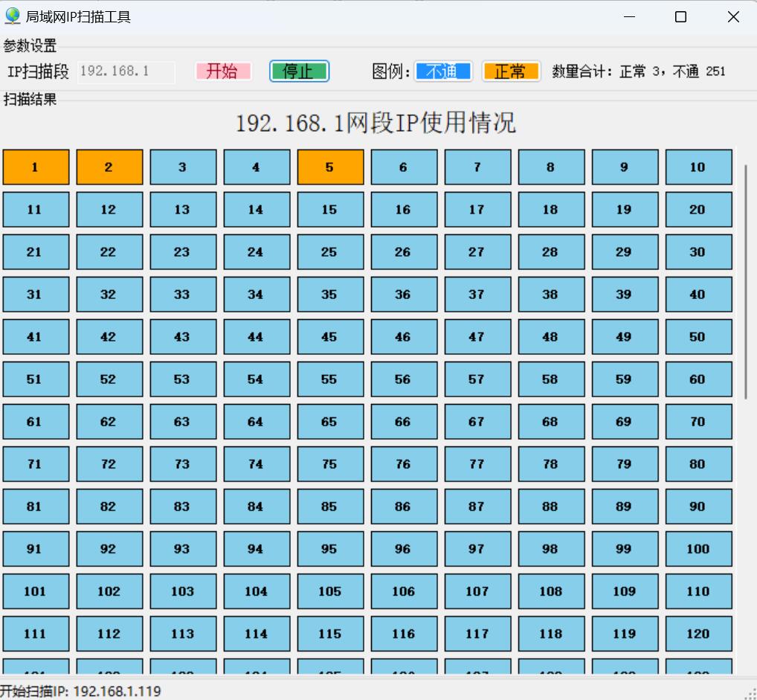Click IP cell number 10
This screenshot has width=757, height=700.
coord(698,167)
